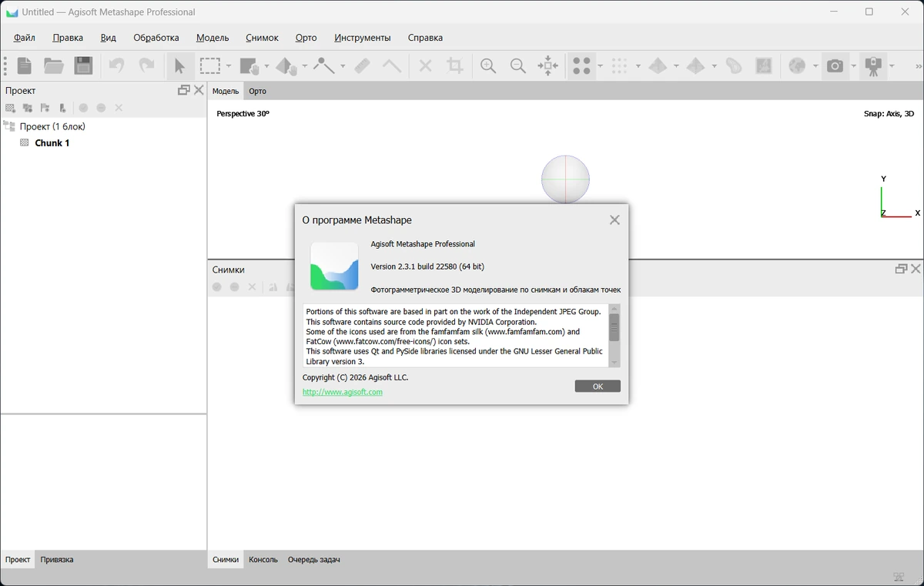Open the Show cameras dropdown arrow
This screenshot has height=586, width=924.
[x=853, y=66]
